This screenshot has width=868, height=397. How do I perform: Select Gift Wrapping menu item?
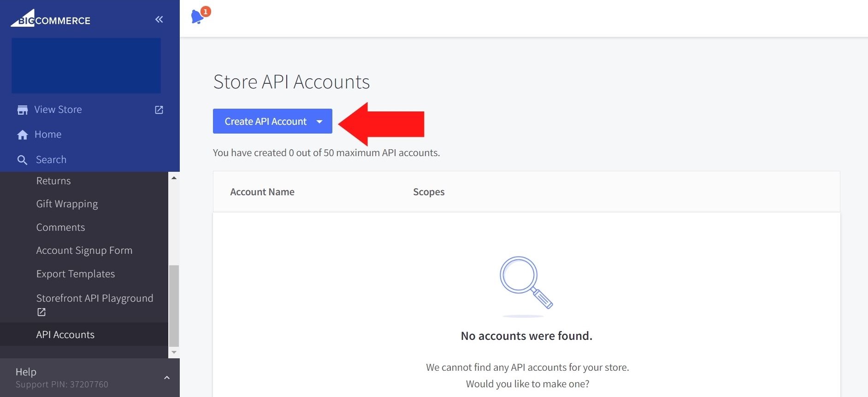coord(67,204)
